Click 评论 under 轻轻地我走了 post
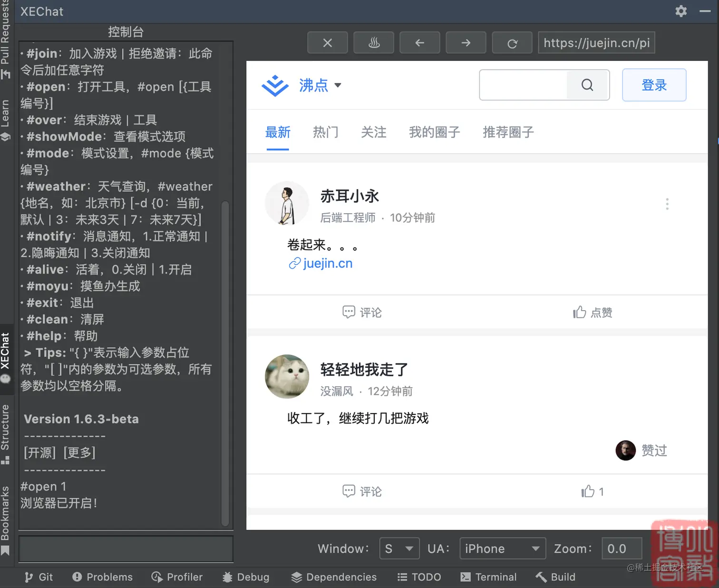 tap(362, 491)
